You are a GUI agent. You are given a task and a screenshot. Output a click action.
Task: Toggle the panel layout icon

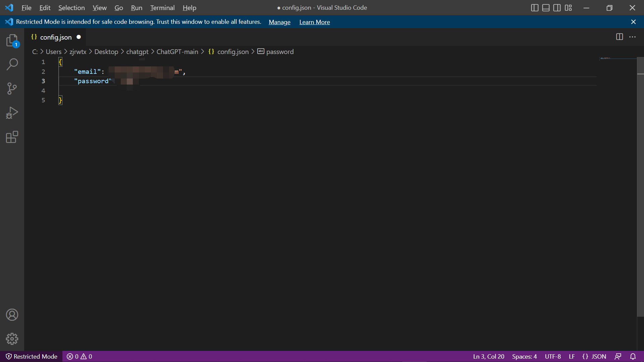(x=546, y=8)
